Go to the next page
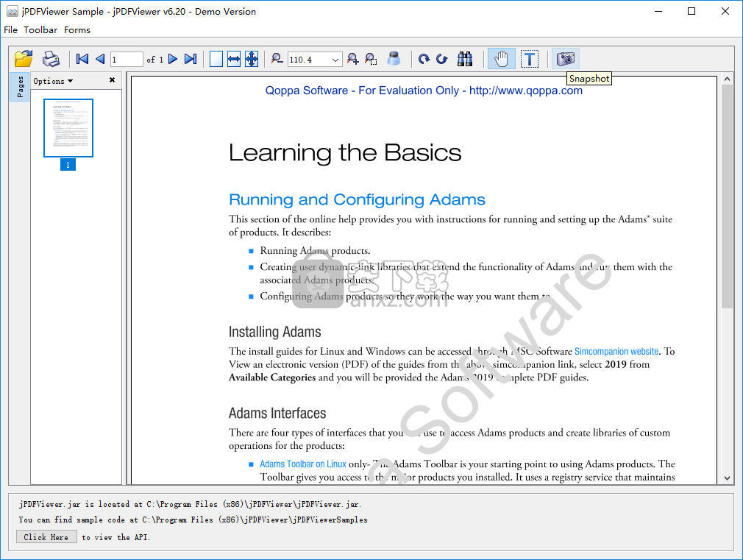Image resolution: width=743 pixels, height=560 pixels. coord(173,59)
